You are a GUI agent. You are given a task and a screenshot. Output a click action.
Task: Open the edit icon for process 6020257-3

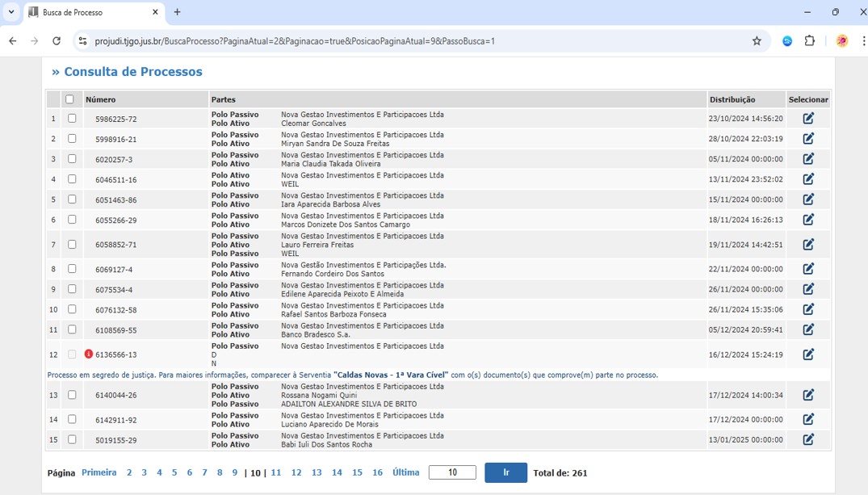click(x=808, y=159)
